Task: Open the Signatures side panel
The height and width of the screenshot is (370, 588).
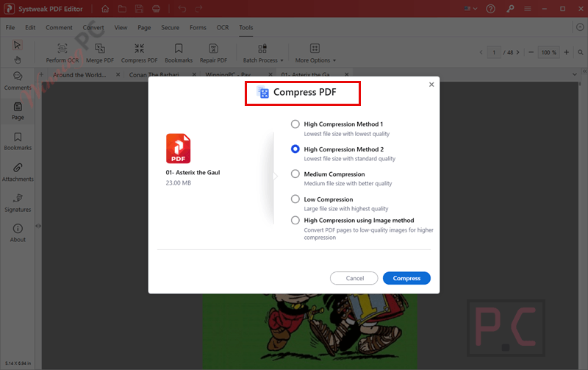Action: coord(18,203)
